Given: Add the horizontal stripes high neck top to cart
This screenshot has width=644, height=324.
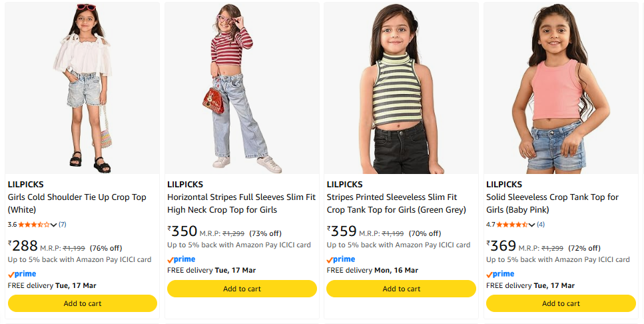Looking at the screenshot, I should click(242, 289).
